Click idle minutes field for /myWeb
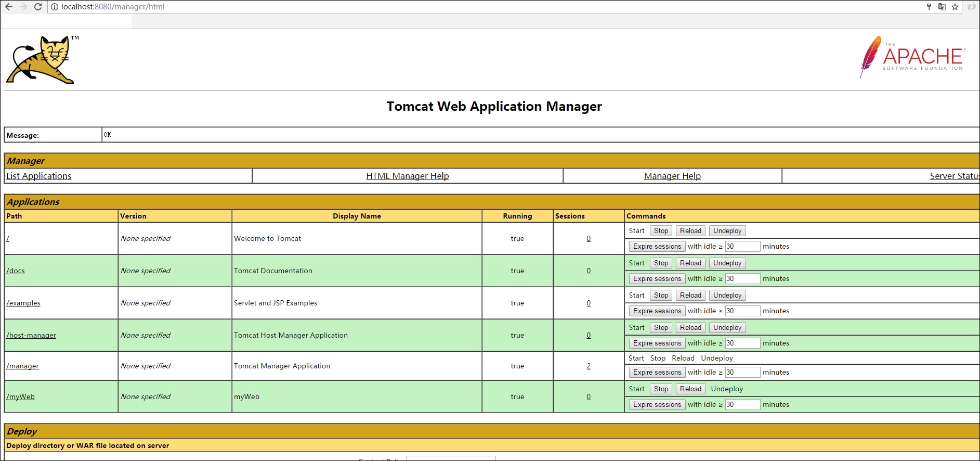The image size is (980, 461). click(x=742, y=404)
